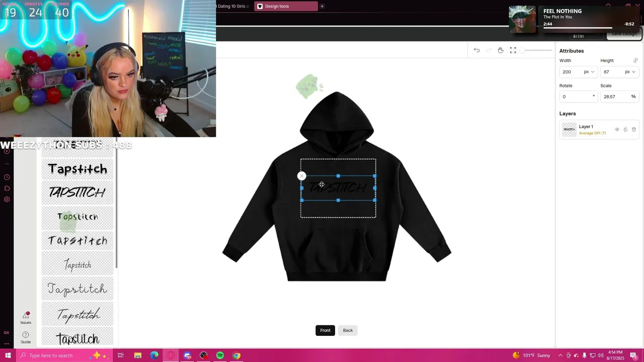Screen dimensions: 644x362
Task: Open Google Chrome from the taskbar
Action: click(236, 355)
